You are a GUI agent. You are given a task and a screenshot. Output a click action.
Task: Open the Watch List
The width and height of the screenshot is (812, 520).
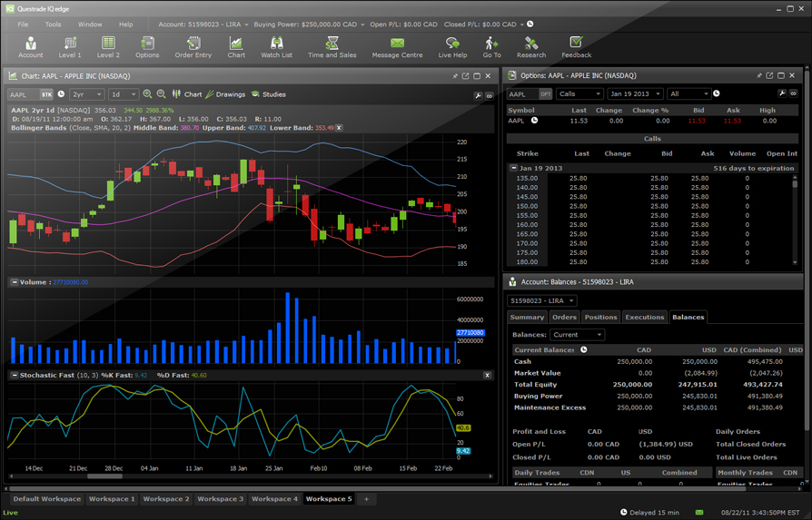[x=276, y=47]
